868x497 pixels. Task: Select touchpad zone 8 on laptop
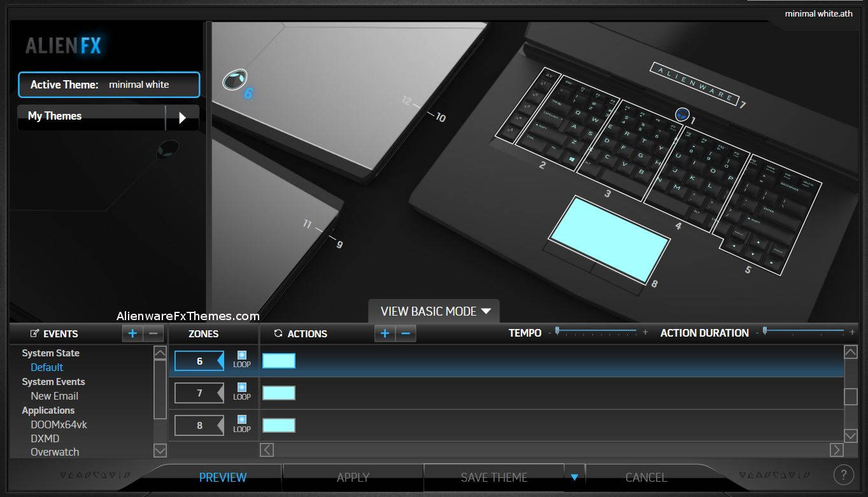point(609,239)
